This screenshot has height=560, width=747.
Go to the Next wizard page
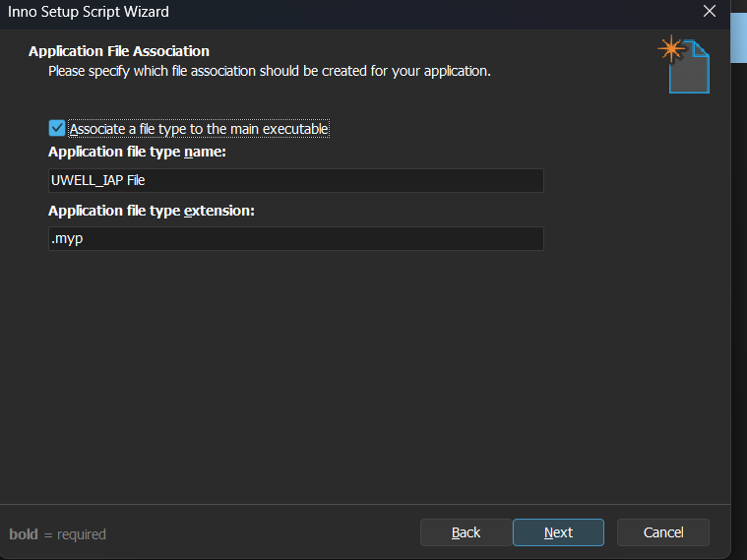pyautogui.click(x=558, y=532)
